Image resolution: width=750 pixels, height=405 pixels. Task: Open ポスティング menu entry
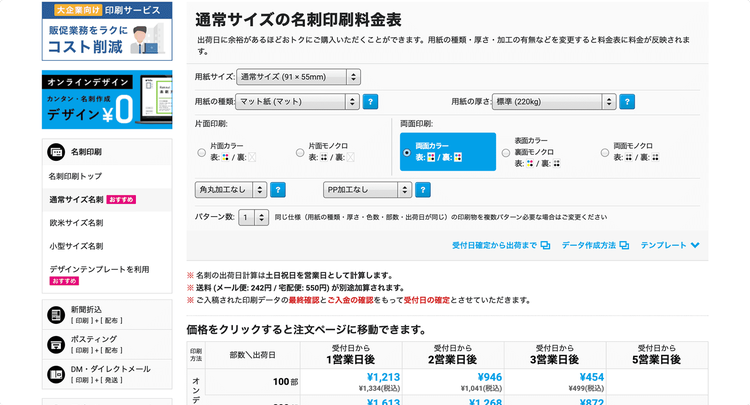click(107, 344)
